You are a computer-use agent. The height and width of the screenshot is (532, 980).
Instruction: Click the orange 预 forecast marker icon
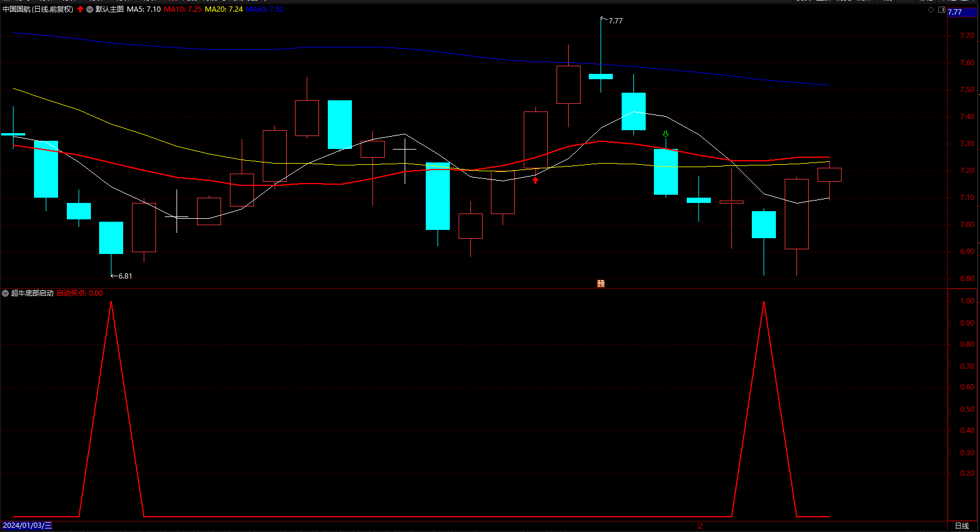coord(601,283)
